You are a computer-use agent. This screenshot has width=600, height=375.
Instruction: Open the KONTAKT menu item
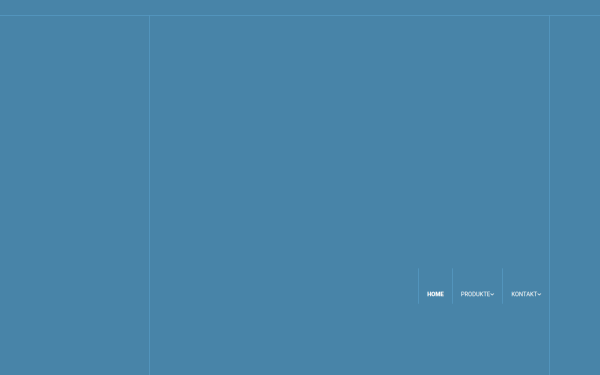tap(524, 294)
